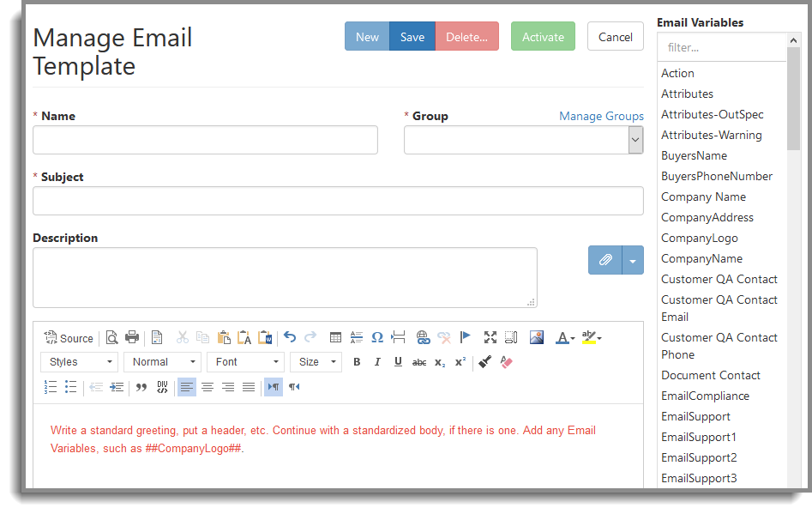Screen dimensions: 812x514
Task: Click the Link insertion icon
Action: point(423,338)
